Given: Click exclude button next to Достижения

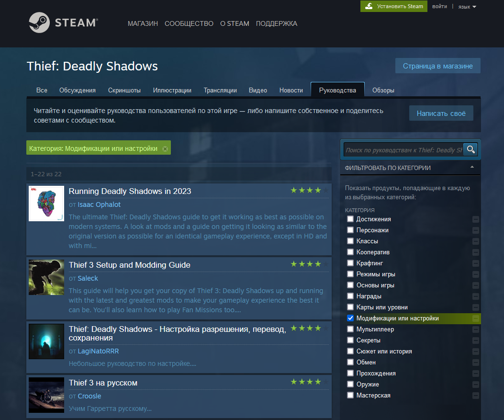Looking at the screenshot, I should point(476,219).
